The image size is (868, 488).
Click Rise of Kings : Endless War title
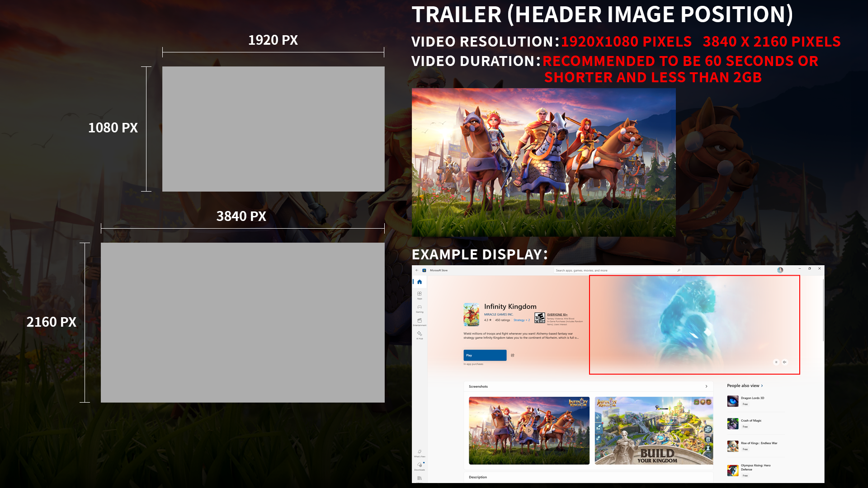(x=759, y=443)
